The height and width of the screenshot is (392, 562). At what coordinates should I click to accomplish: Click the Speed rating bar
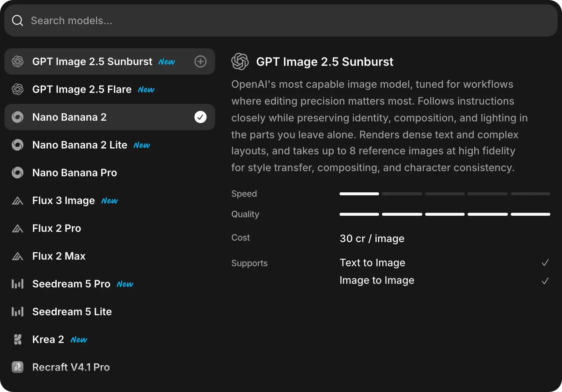click(x=445, y=194)
